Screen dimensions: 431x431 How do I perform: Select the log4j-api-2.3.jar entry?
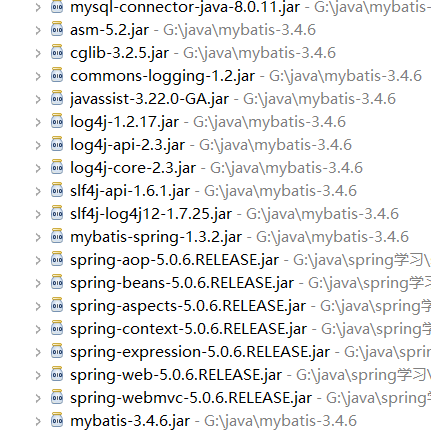(127, 145)
